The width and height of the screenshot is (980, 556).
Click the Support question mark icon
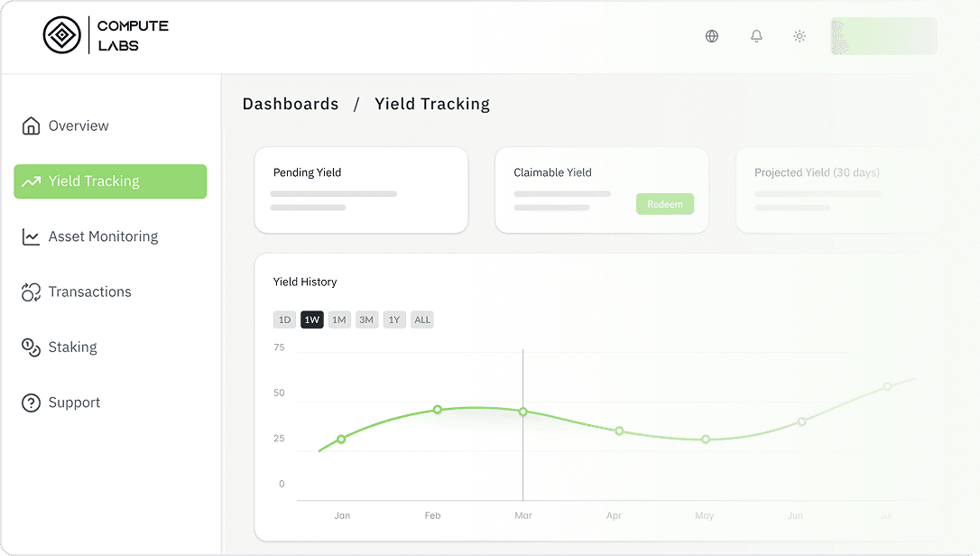(x=31, y=403)
